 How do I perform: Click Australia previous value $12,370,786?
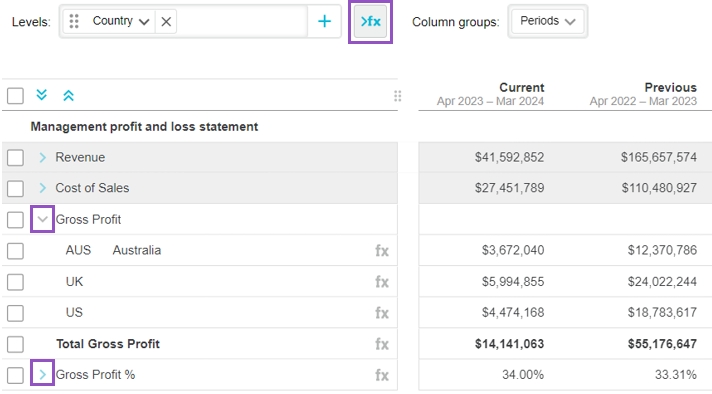662,251
